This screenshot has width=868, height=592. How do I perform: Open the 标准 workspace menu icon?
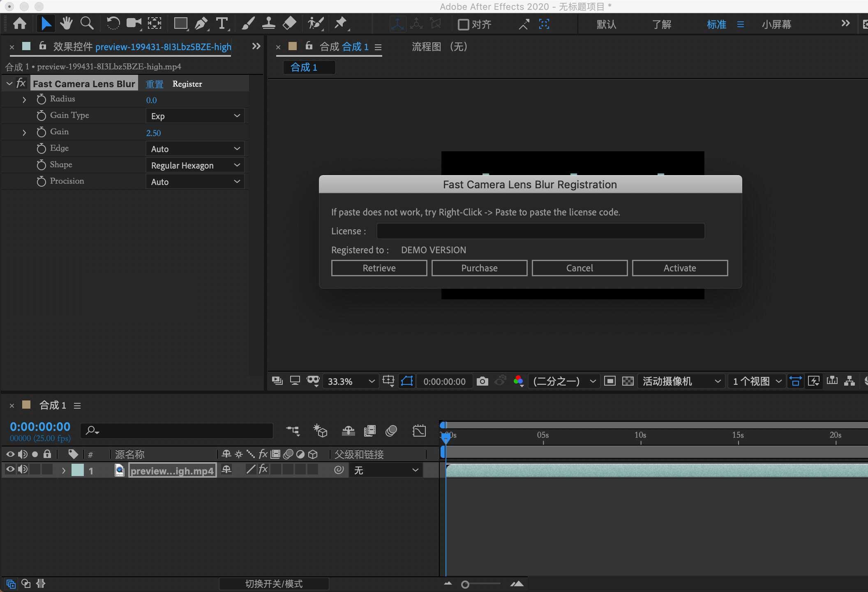741,24
